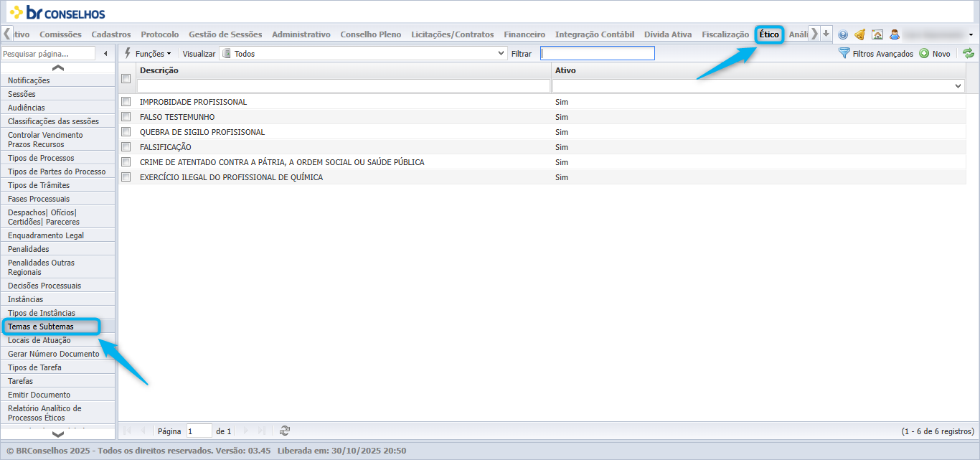The image size is (980, 460).
Task: Open the Funções dropdown menu
Action: click(x=148, y=54)
